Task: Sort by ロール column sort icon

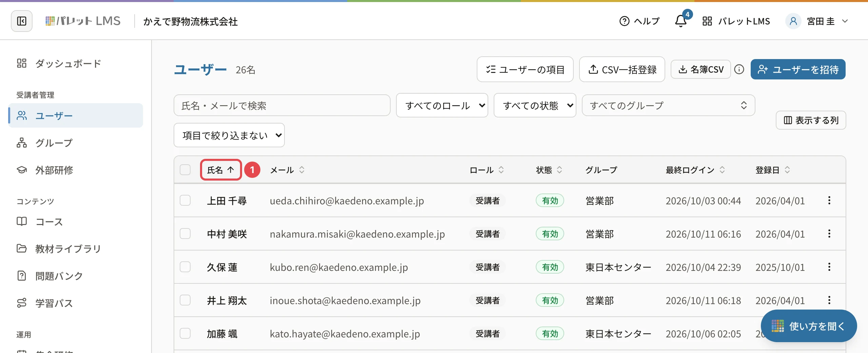Action: [x=501, y=170]
